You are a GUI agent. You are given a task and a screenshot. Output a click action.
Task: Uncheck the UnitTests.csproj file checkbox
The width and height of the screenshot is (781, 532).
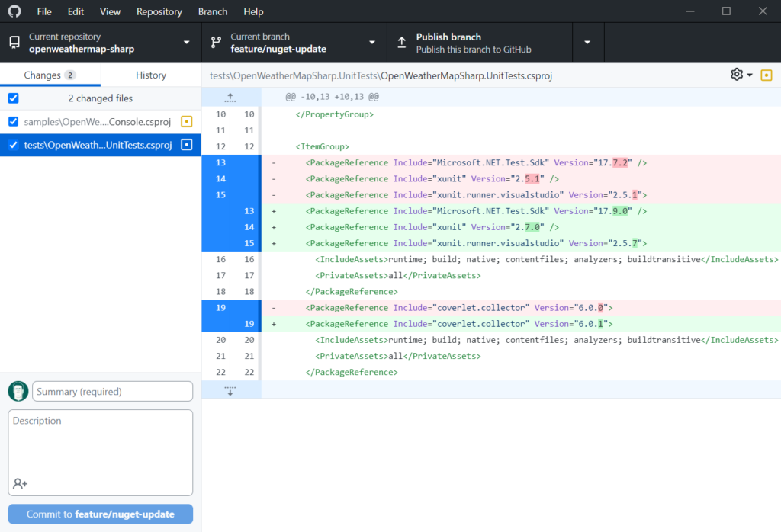coord(13,145)
